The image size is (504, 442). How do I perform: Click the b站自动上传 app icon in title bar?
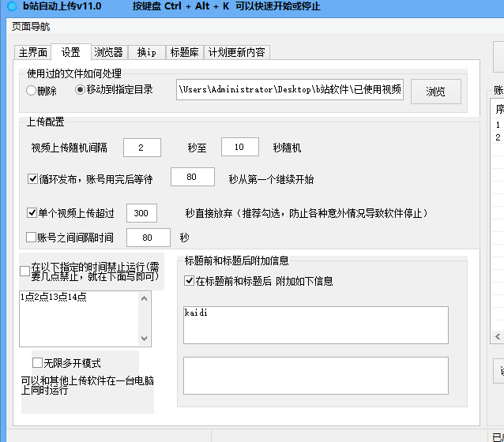click(x=12, y=6)
